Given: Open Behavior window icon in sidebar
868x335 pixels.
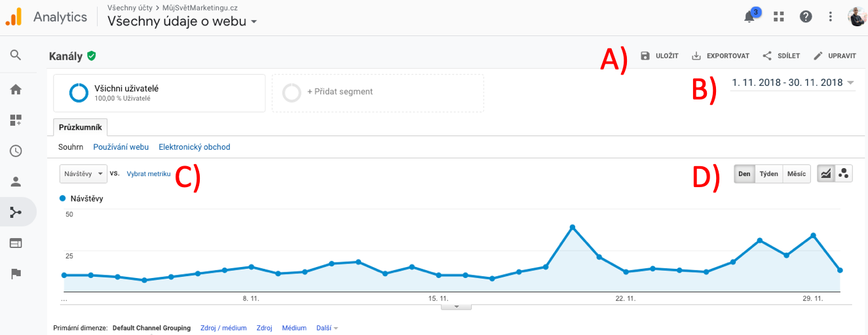Looking at the screenshot, I should click(16, 243).
